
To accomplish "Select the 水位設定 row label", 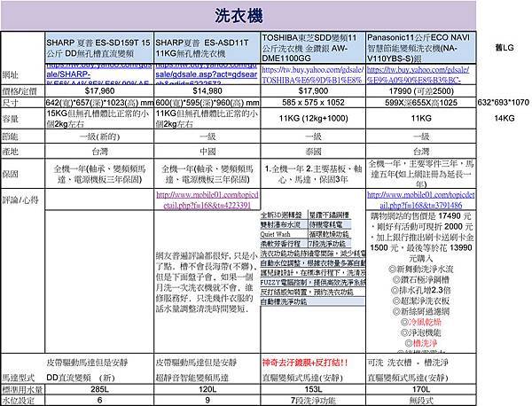I will point(19,401).
